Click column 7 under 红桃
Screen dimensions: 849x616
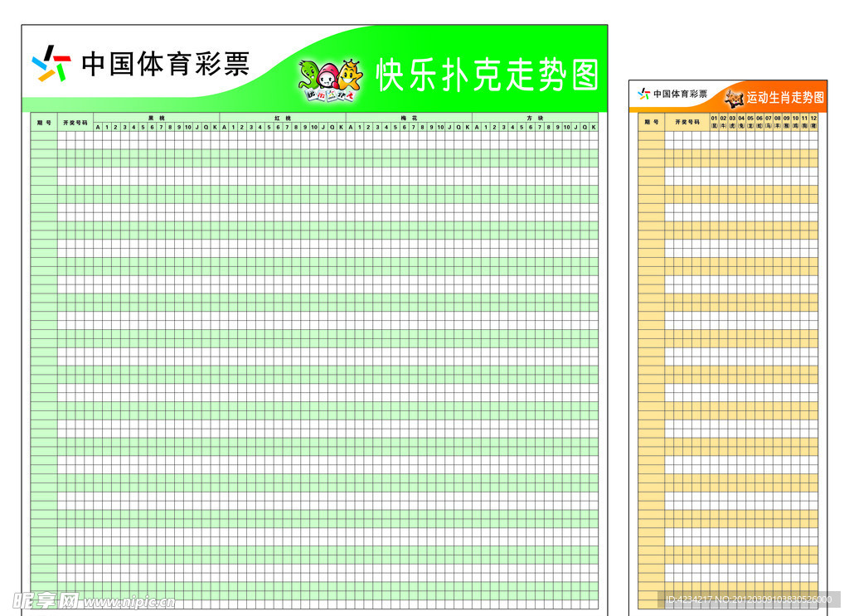[x=287, y=127]
